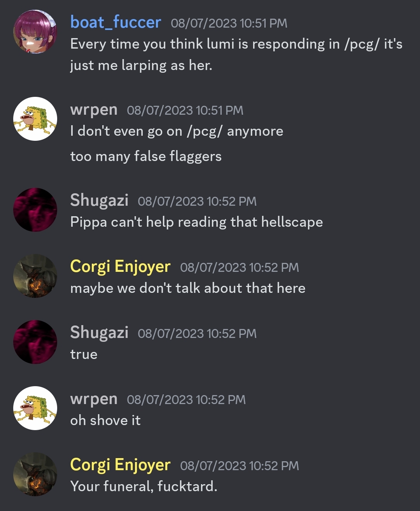Select the 'Every time you think lumi' message

[x=236, y=54]
